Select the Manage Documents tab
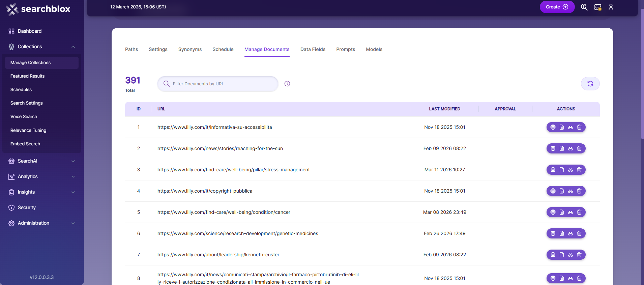The width and height of the screenshot is (644, 285). [x=267, y=49]
